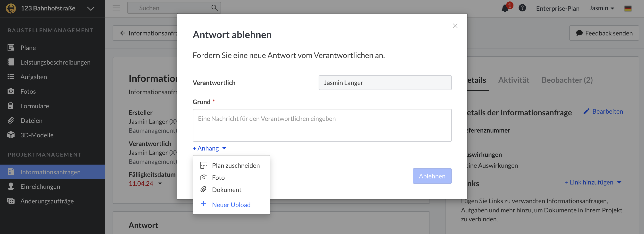Choose Neuer Upload menu entry

231,205
